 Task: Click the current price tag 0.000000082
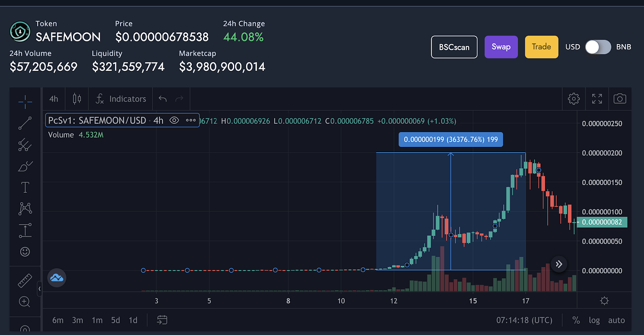[x=602, y=222]
